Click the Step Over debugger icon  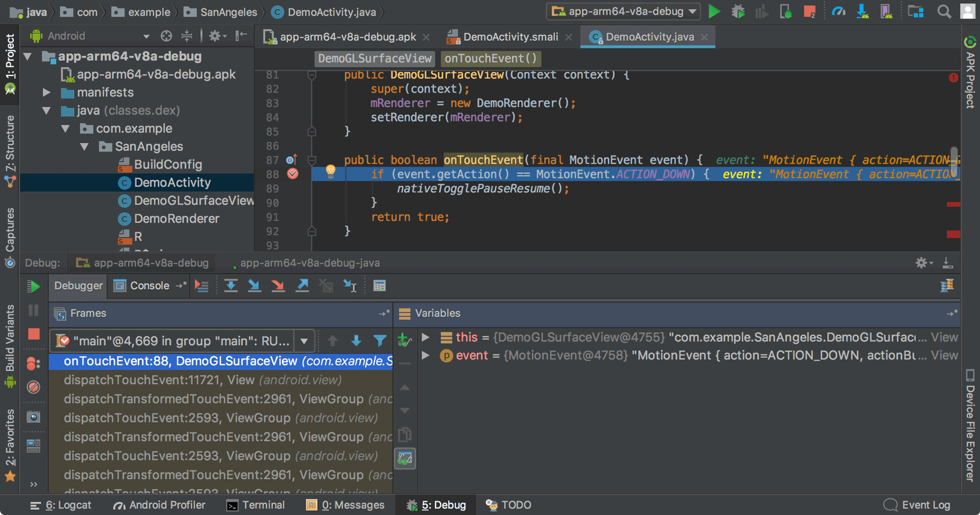(231, 286)
